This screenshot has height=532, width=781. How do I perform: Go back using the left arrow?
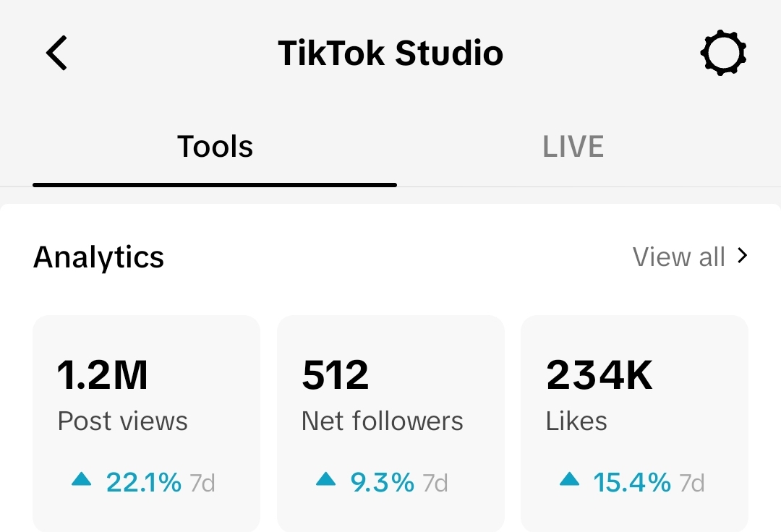tap(56, 53)
